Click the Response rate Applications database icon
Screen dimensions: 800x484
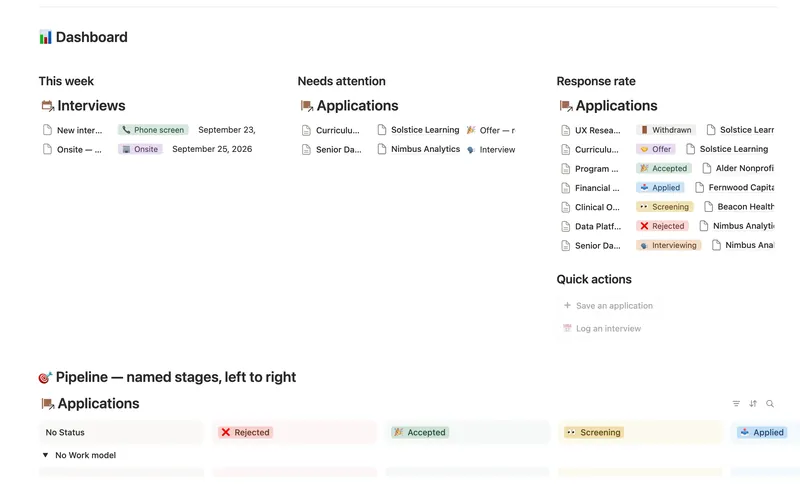[566, 106]
